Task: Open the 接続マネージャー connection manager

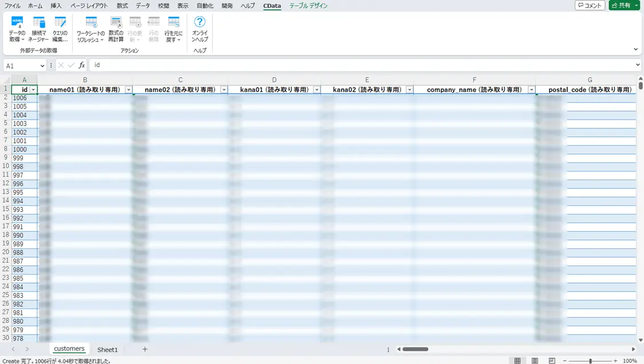Action: [x=38, y=29]
